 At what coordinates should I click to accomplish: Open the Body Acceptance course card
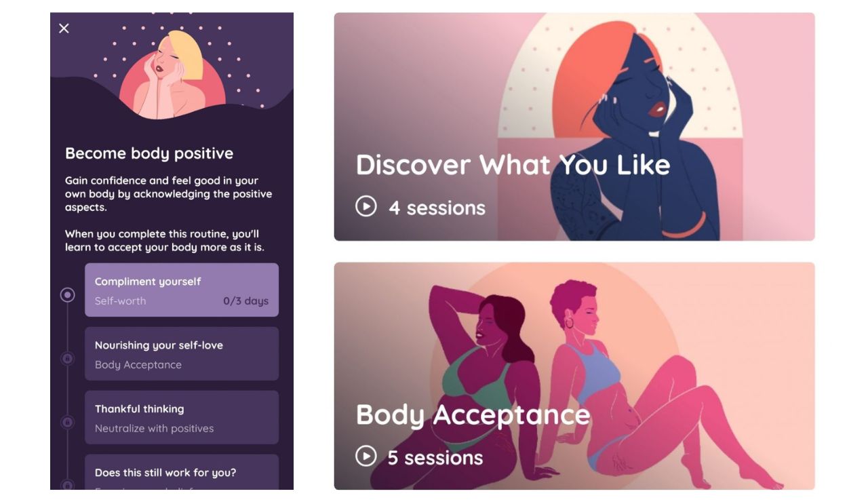click(574, 376)
